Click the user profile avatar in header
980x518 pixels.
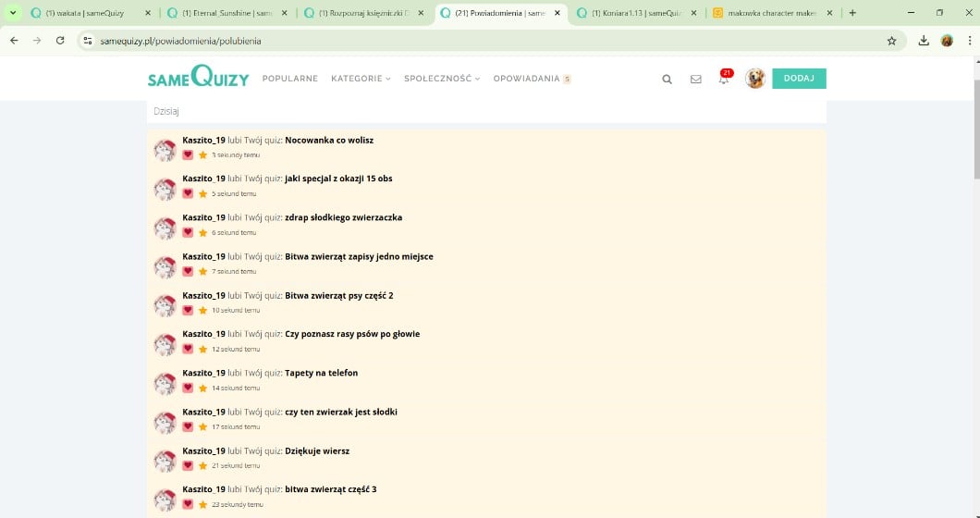pos(755,79)
